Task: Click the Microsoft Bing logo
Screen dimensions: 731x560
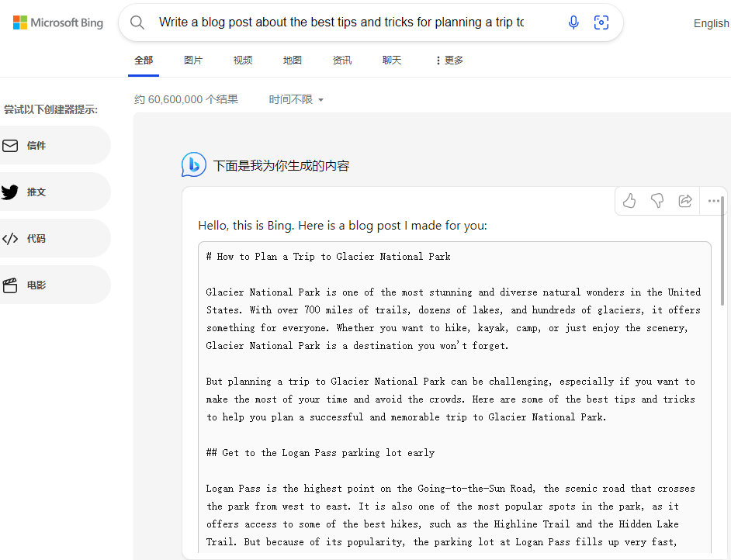Action: point(57,22)
